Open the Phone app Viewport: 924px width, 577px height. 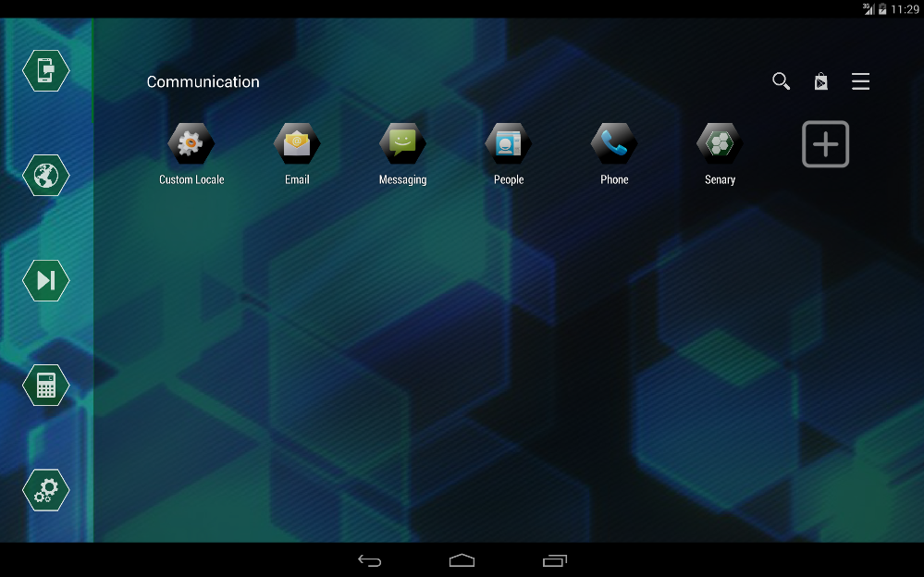(613, 143)
